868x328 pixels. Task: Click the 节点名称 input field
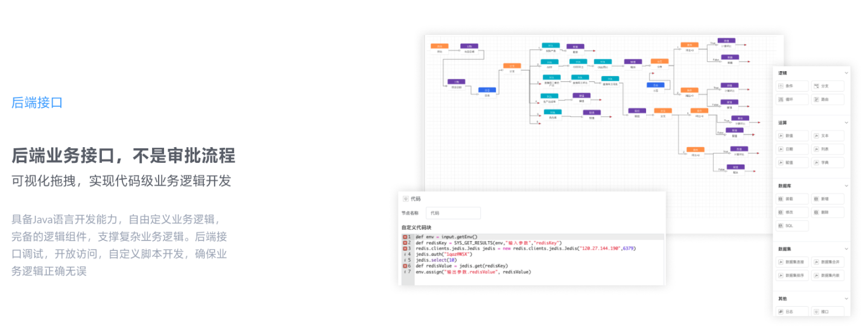(x=453, y=213)
